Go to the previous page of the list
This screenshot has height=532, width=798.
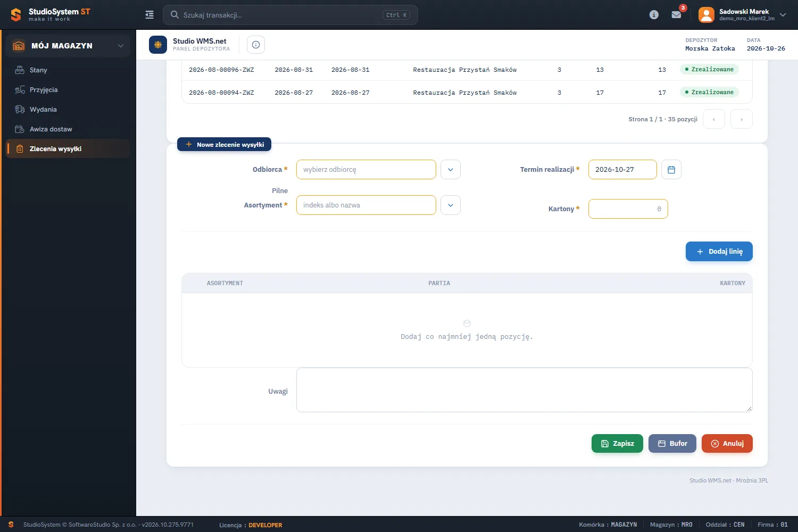tap(714, 119)
